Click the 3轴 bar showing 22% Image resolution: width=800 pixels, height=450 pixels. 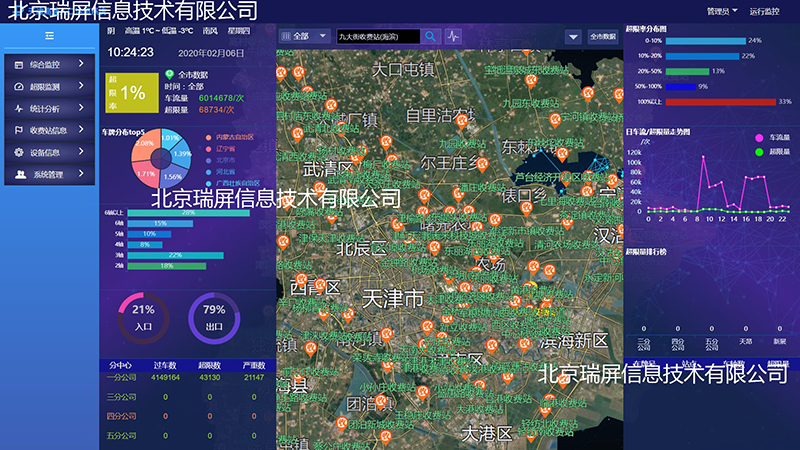tap(176, 256)
